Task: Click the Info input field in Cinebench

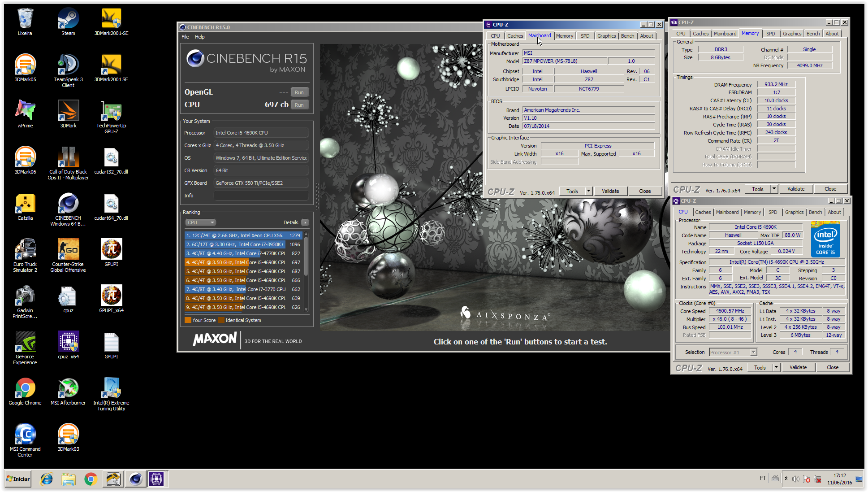Action: [x=261, y=196]
